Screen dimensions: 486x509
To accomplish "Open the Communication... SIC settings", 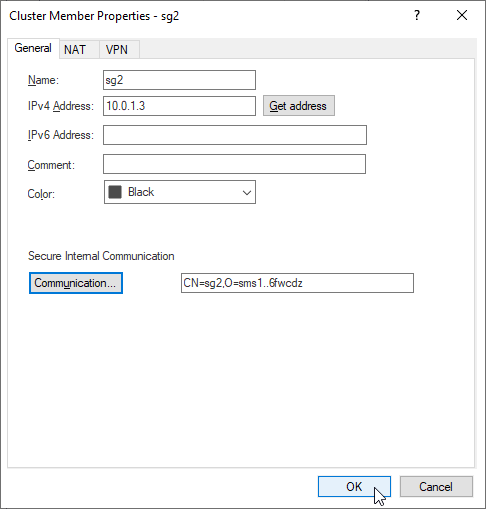I will tap(76, 283).
